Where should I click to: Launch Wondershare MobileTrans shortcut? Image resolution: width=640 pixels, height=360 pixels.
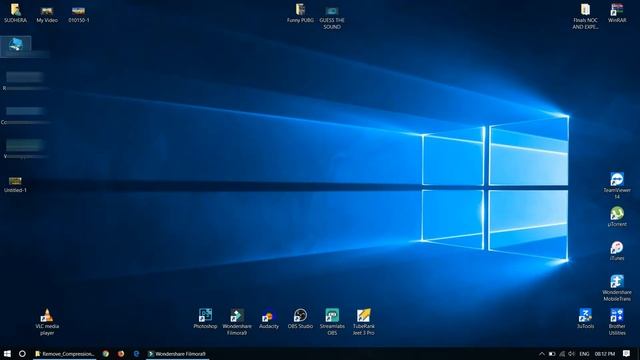tap(617, 288)
